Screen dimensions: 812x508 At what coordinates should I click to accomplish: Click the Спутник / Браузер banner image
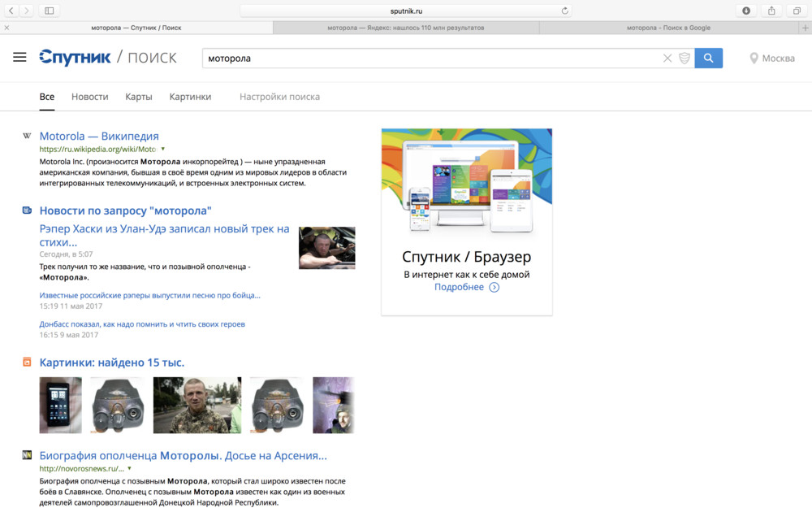pyautogui.click(x=467, y=181)
